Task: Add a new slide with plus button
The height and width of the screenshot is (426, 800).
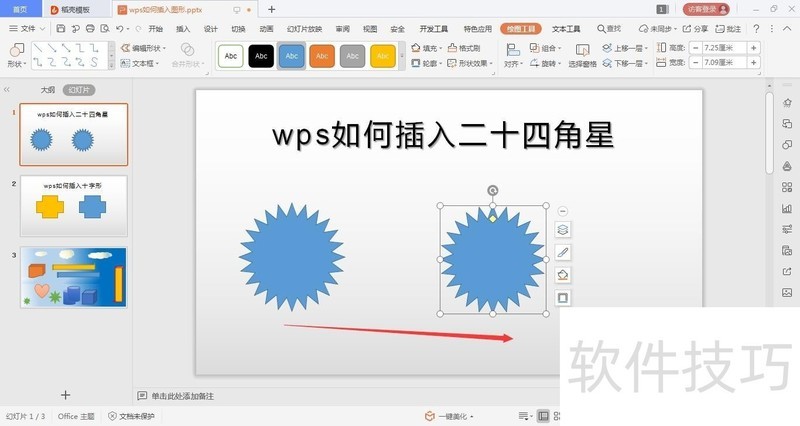Action: click(x=65, y=395)
